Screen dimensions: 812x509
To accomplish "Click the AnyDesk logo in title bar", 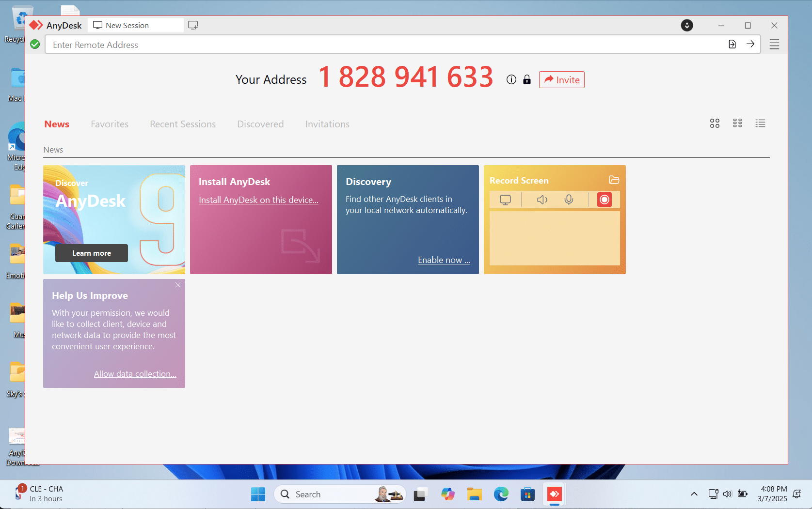I will (x=36, y=25).
